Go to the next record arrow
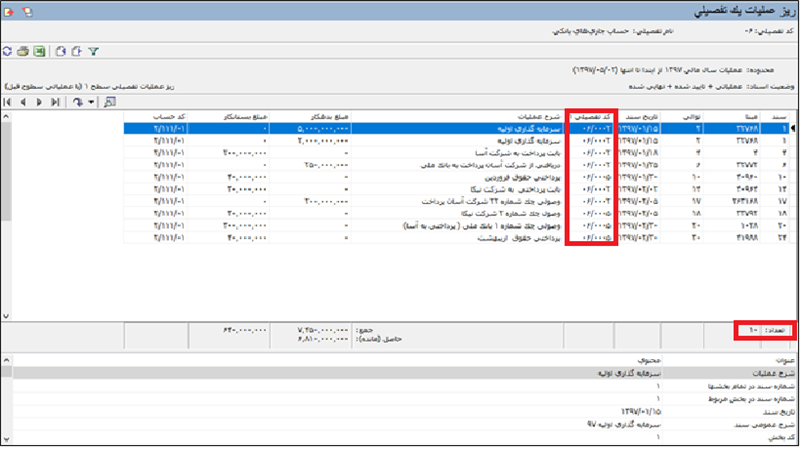This screenshot has width=800, height=449. click(x=40, y=102)
